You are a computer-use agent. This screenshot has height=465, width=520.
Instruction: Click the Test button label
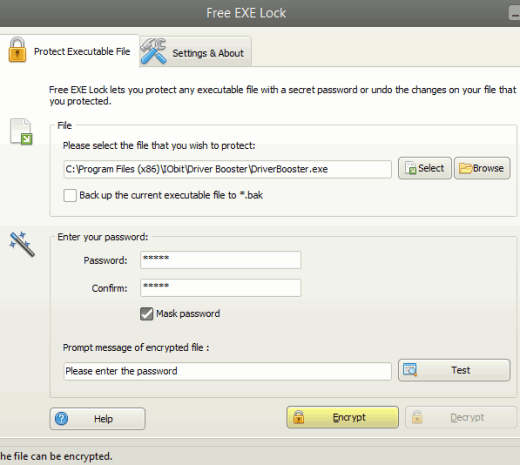(461, 370)
